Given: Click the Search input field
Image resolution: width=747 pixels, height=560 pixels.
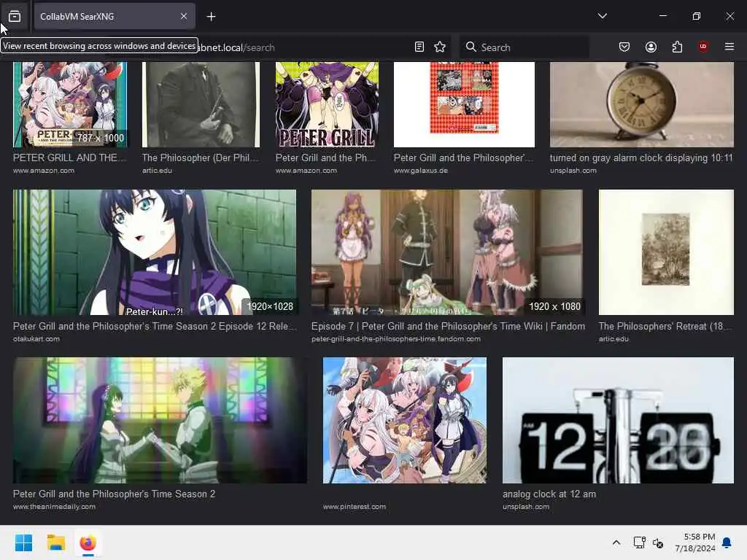Looking at the screenshot, I should (x=524, y=47).
